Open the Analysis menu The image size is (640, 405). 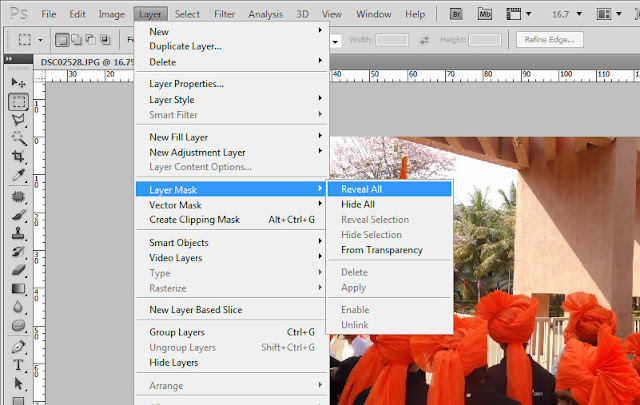(x=265, y=14)
